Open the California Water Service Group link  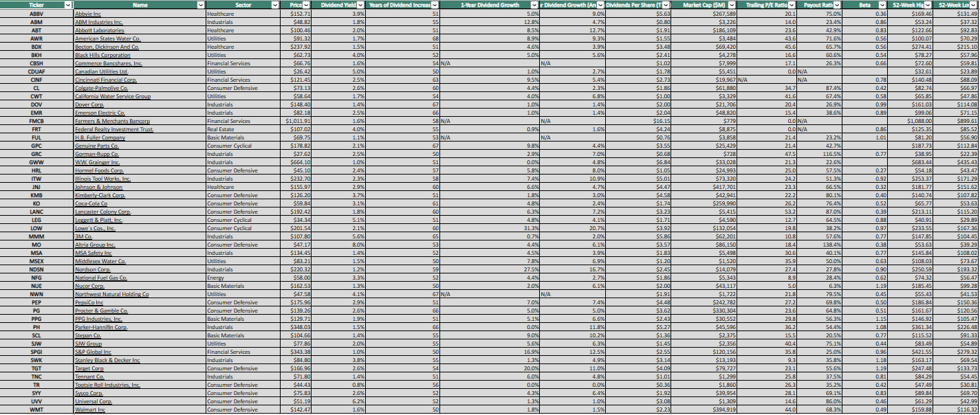click(x=113, y=96)
